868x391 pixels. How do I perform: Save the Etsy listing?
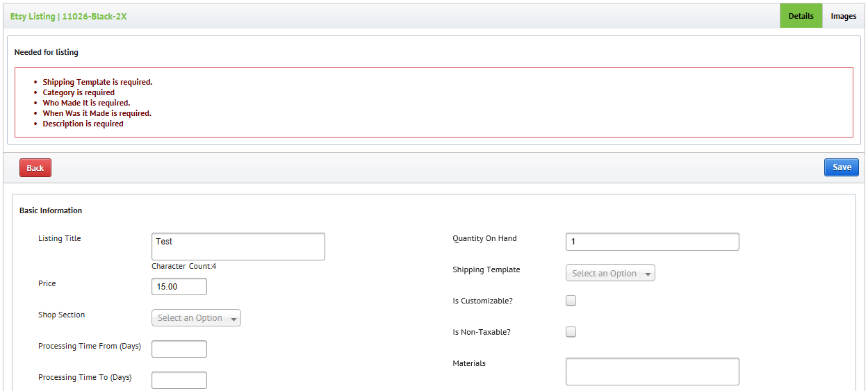tap(842, 167)
